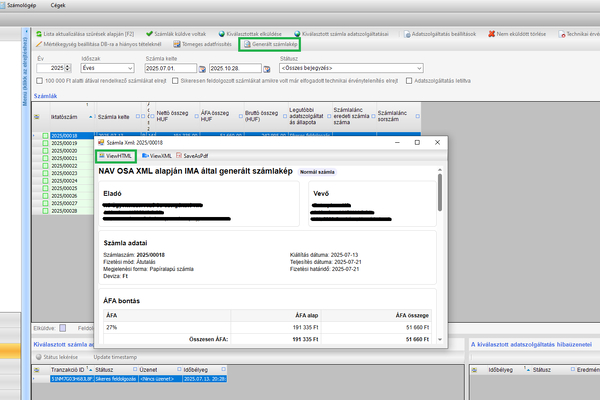The height and width of the screenshot is (400, 600).
Task: Click the ViewHTML button in the invoice dialog
Action: (x=115, y=156)
